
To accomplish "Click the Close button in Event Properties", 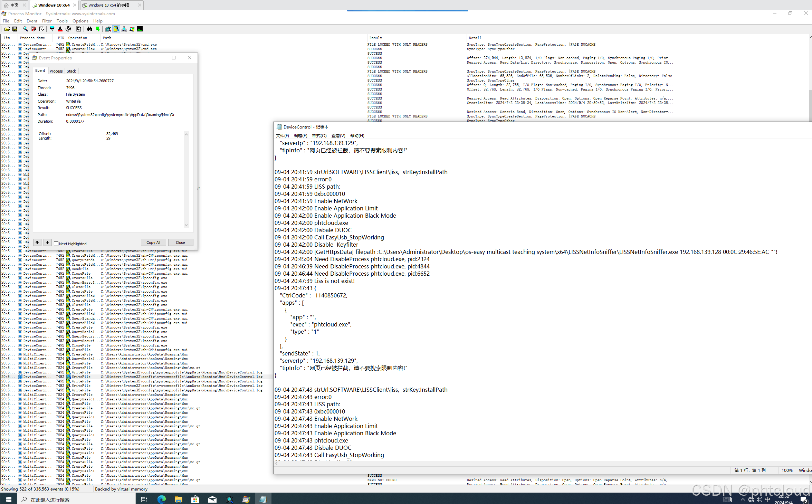I will coord(180,243).
